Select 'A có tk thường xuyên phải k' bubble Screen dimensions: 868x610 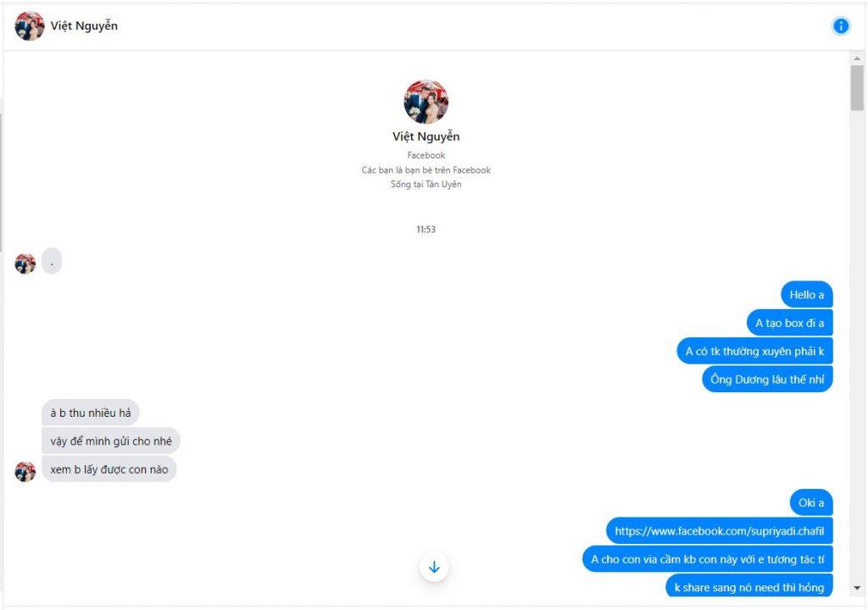[754, 351]
